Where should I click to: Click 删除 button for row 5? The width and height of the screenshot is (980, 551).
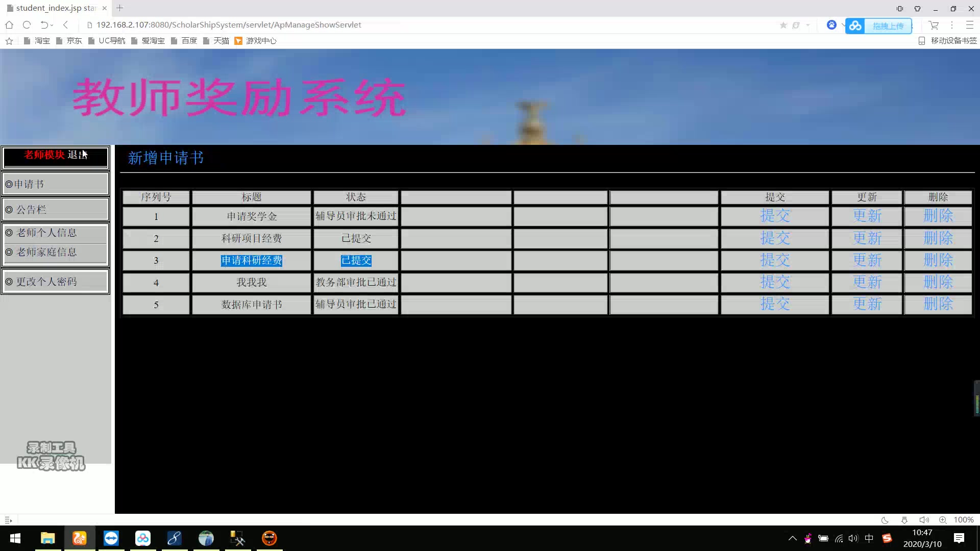[938, 304]
